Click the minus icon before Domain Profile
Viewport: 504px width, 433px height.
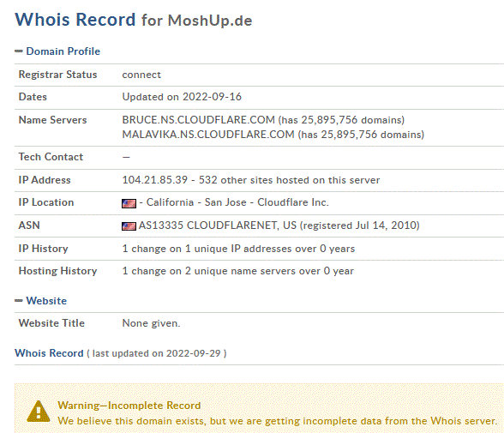pyautogui.click(x=19, y=51)
